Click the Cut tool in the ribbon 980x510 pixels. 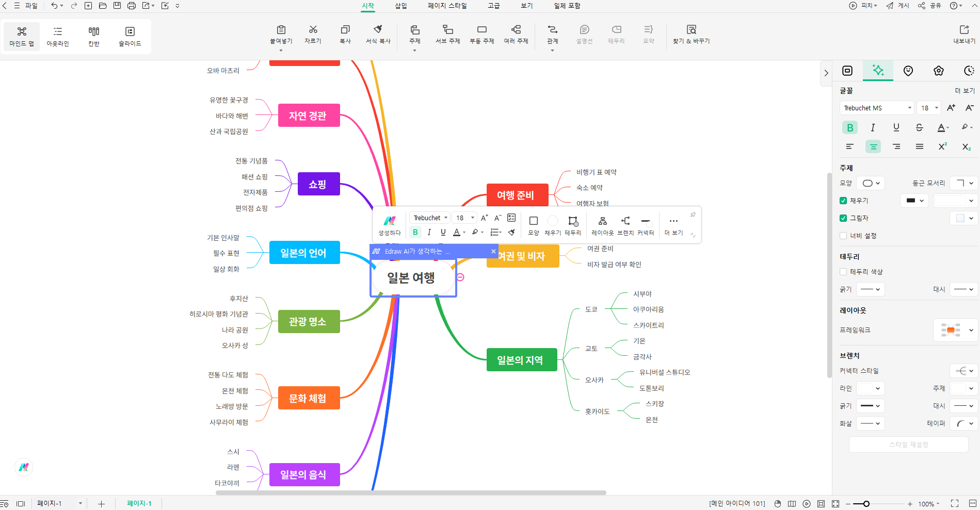[x=313, y=35]
